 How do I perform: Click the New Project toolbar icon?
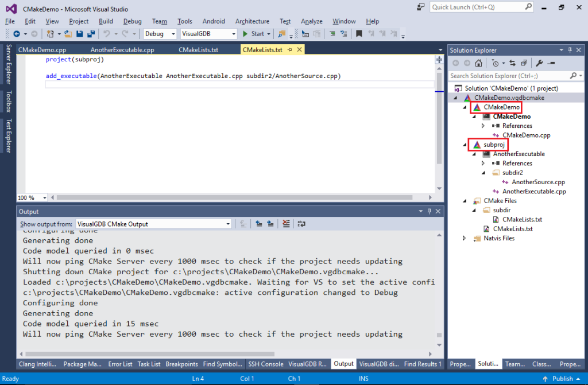(50, 34)
